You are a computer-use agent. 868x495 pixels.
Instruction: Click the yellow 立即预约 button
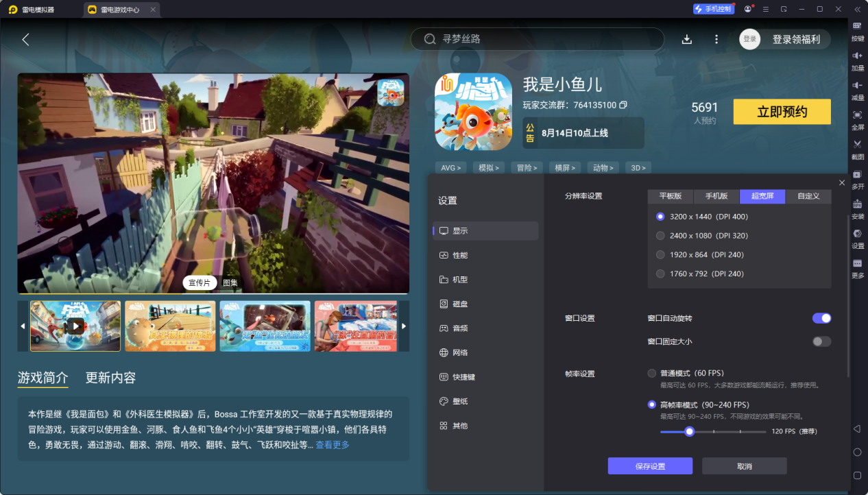(782, 112)
